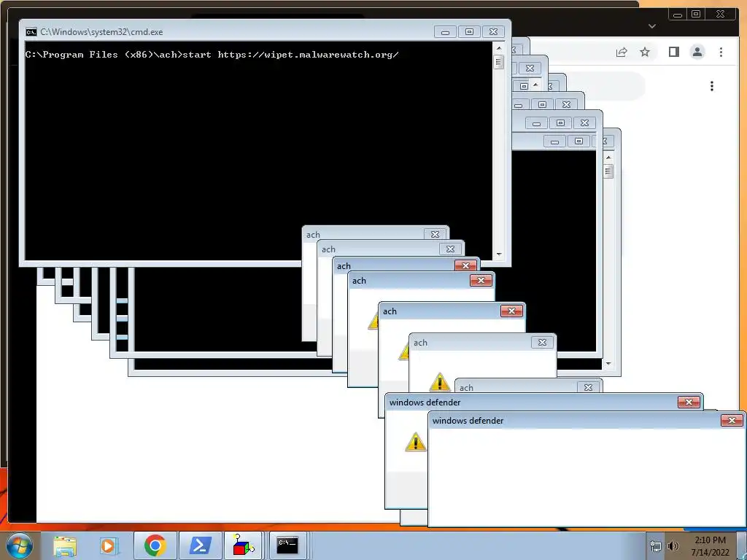Click the front windows defender title text

(468, 421)
